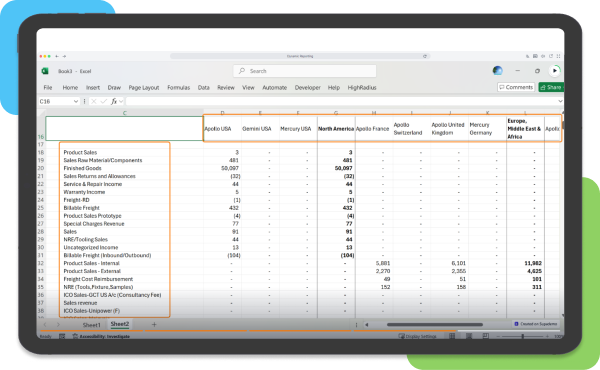Screen dimensions: 600x370
Task: Select the 'Apollo France' header cell
Action: tap(374, 129)
